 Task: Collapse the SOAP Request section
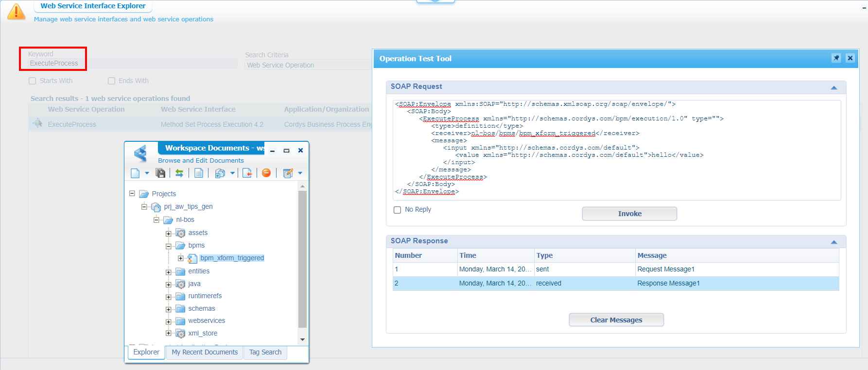click(834, 87)
